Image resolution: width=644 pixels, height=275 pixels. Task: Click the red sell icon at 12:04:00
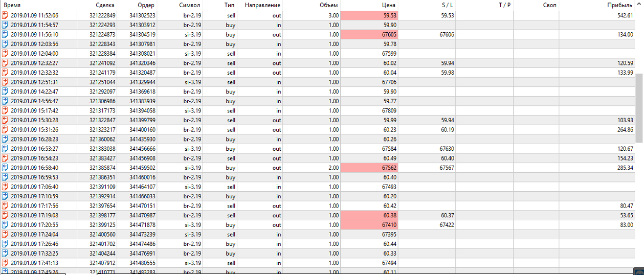click(5, 53)
